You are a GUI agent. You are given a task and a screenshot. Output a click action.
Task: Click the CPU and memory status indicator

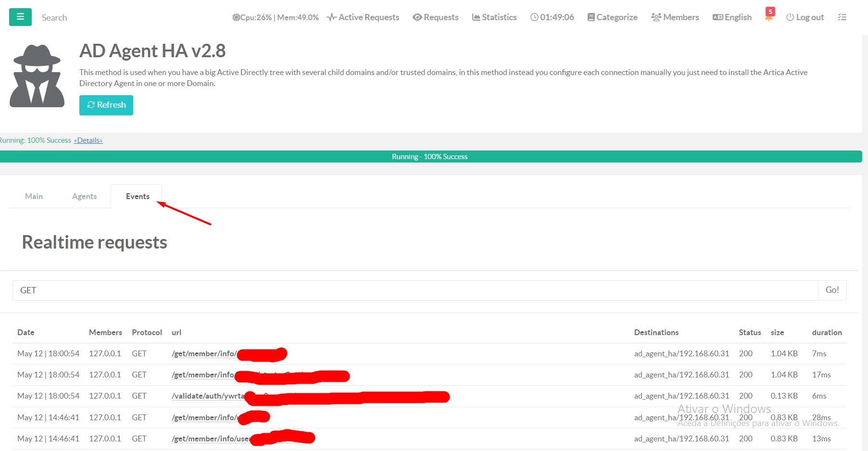click(x=276, y=17)
